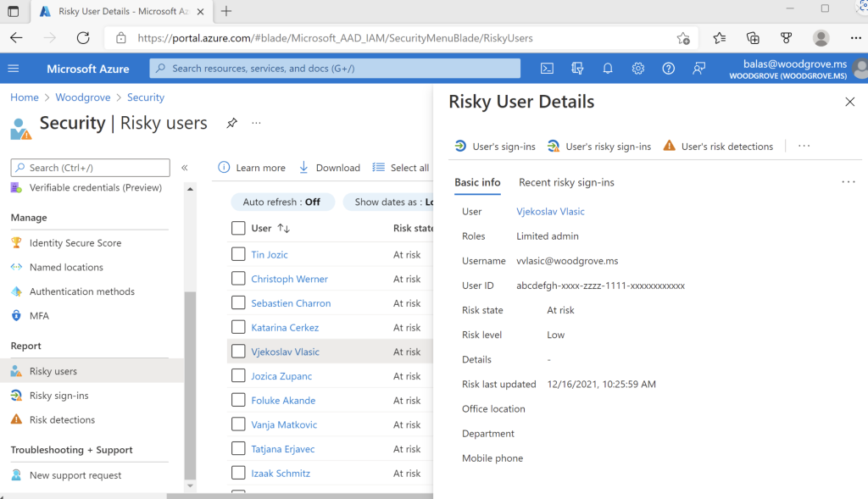Open New support request in sidebar

[75, 475]
